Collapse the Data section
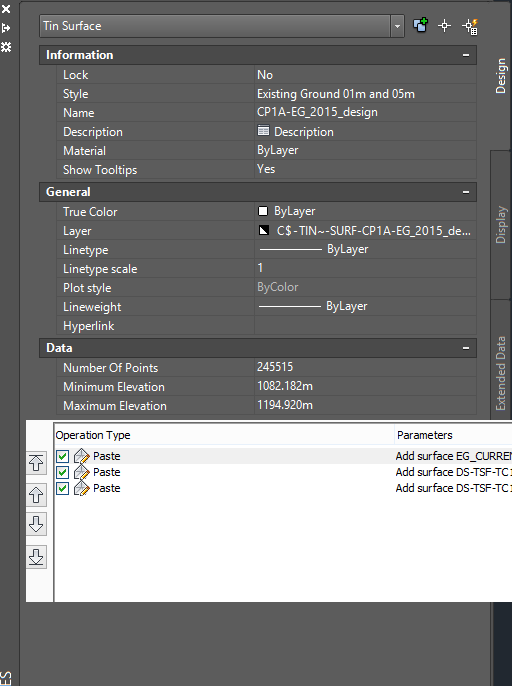 click(466, 348)
